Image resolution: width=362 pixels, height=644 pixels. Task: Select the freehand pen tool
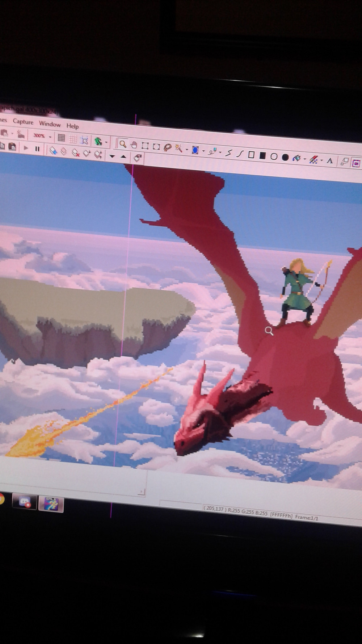point(212,151)
